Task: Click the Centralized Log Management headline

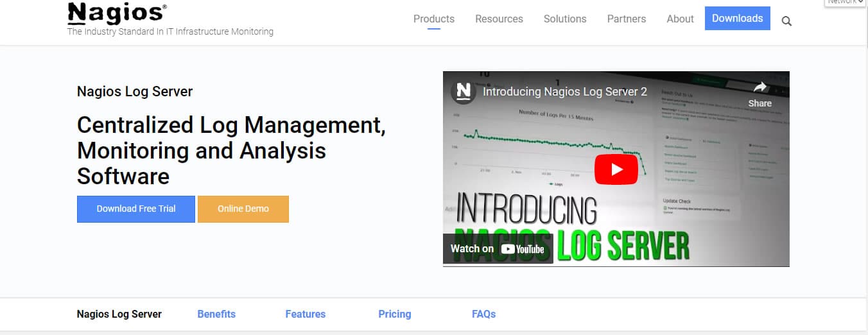Action: tap(231, 150)
